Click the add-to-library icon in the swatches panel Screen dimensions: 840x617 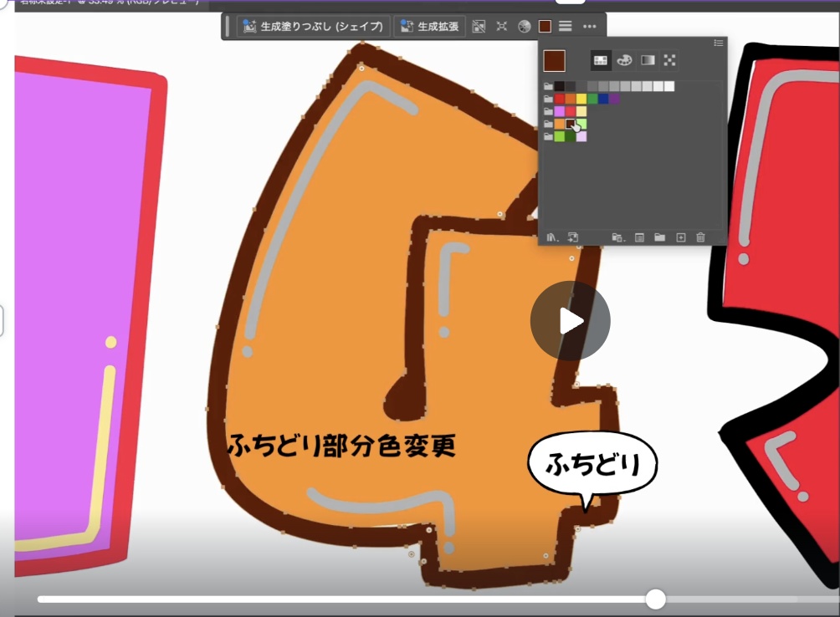(x=572, y=237)
